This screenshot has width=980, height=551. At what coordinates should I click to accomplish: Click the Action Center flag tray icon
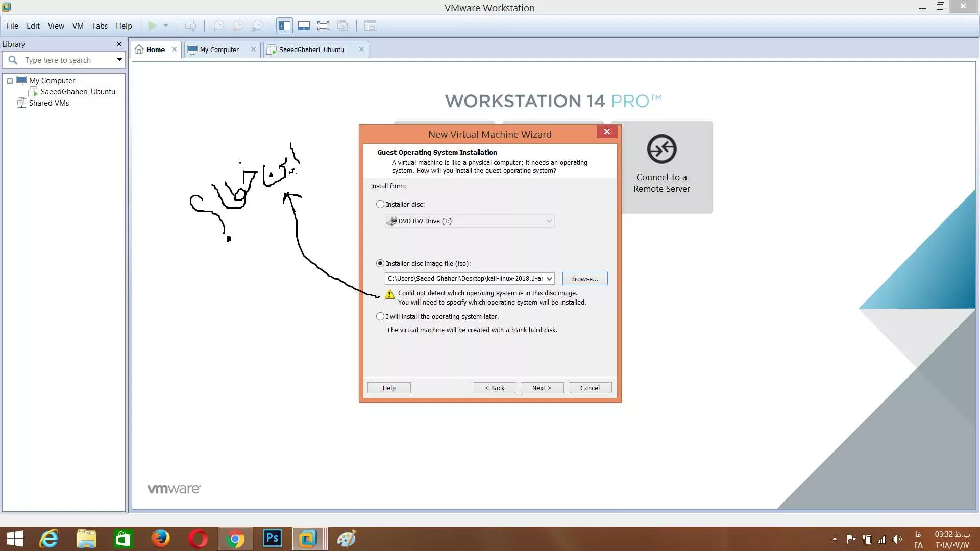coord(851,539)
